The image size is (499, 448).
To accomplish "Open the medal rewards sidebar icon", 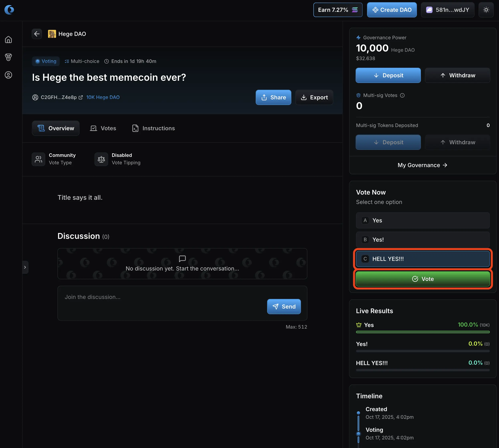I will pyautogui.click(x=8, y=57).
